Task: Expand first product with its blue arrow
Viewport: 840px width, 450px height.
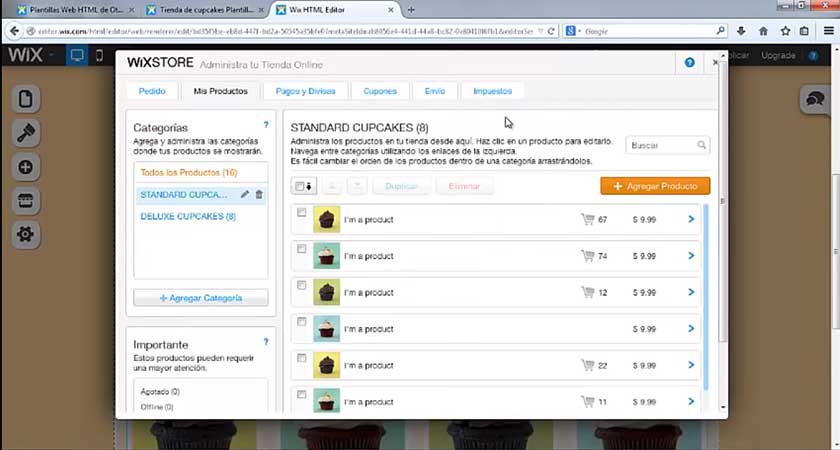Action: [691, 219]
